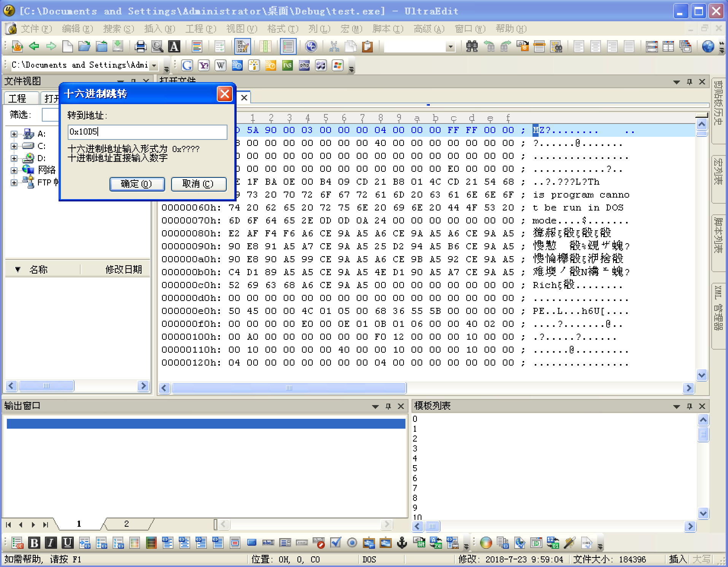Click the insert radio button form icon
728x567 pixels.
click(x=352, y=543)
